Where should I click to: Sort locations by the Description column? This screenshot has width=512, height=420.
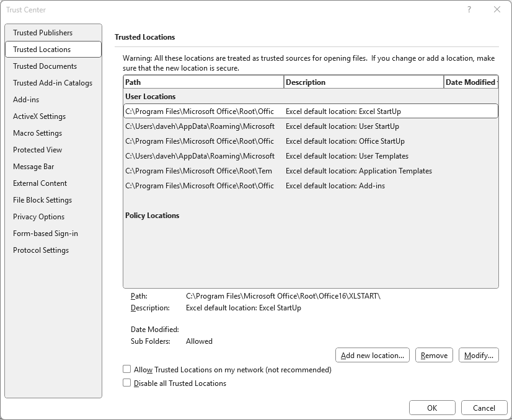[x=363, y=82]
